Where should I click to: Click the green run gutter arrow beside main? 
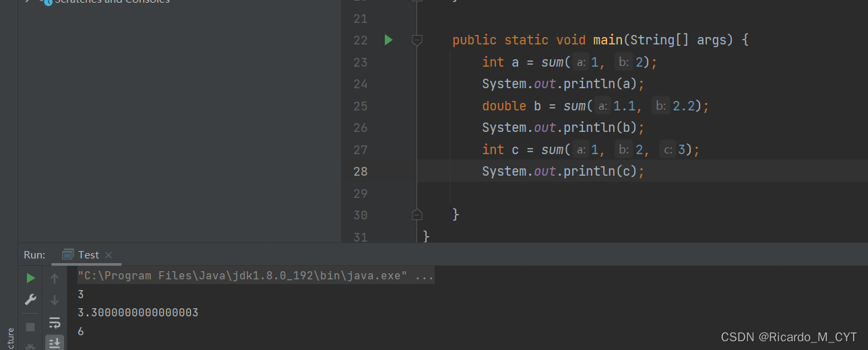tap(388, 40)
